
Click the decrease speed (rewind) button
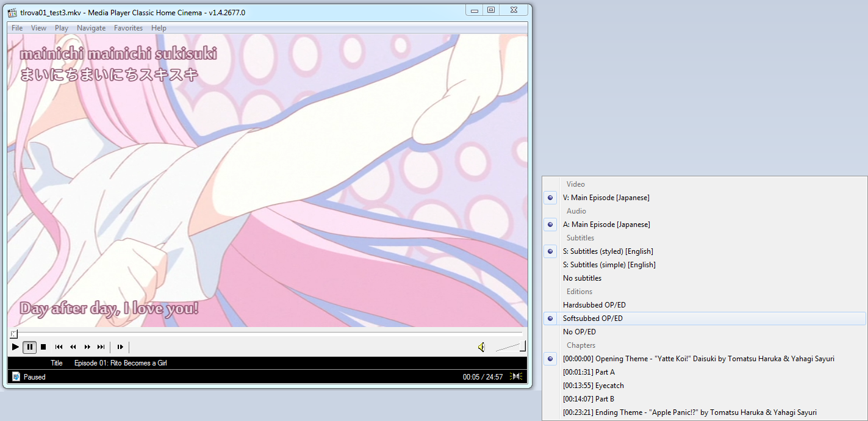click(73, 347)
